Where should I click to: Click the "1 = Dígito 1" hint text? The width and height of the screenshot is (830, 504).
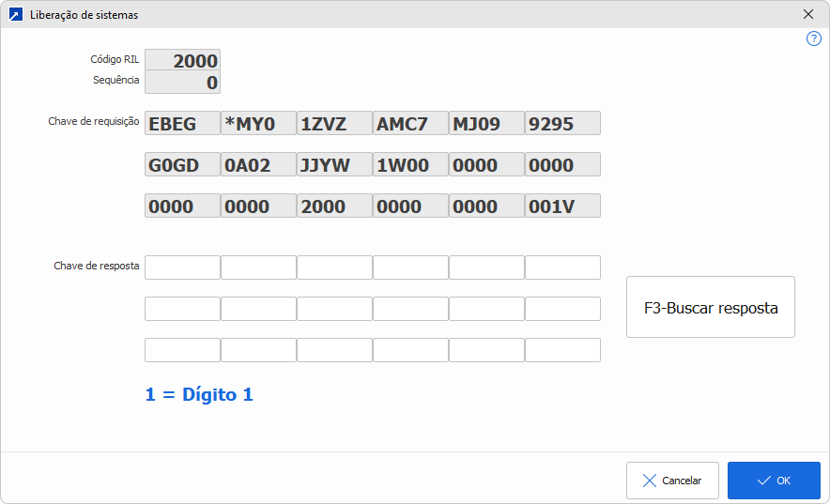click(x=199, y=394)
